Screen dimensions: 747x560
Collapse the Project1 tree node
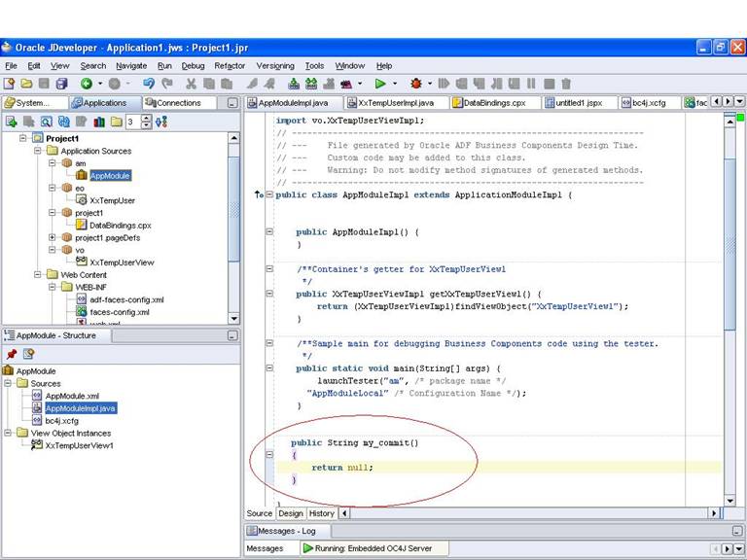point(22,138)
